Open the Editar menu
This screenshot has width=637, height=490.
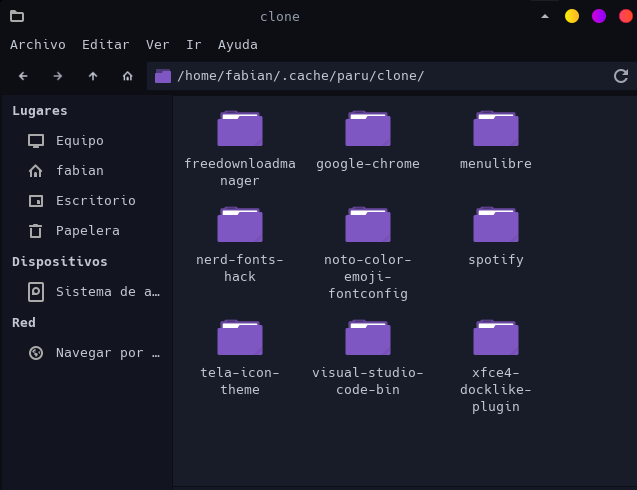pos(106,45)
